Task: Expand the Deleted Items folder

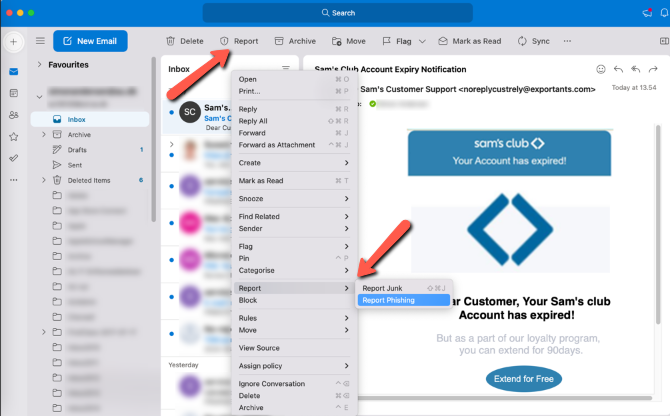Action: click(x=44, y=180)
